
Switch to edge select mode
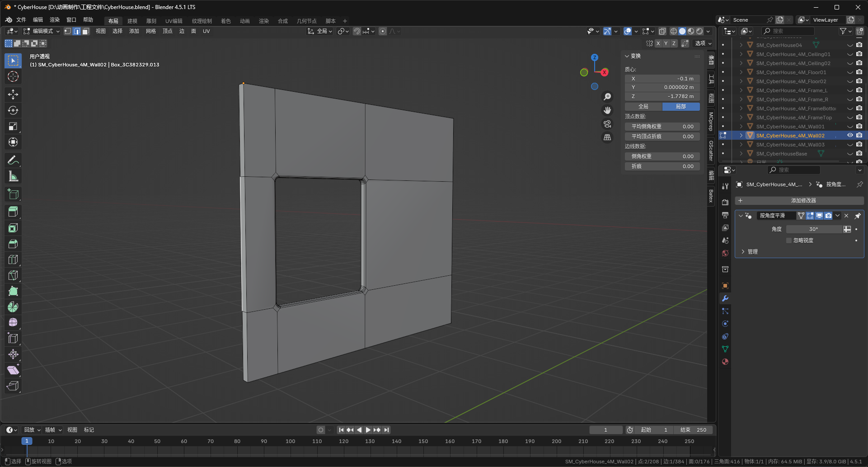(x=77, y=31)
